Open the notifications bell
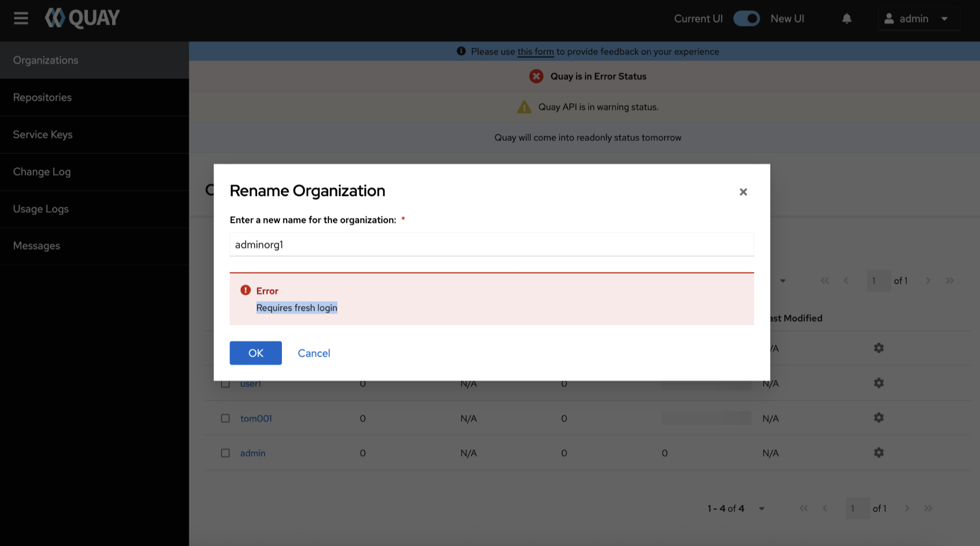The image size is (980, 546). 846,19
